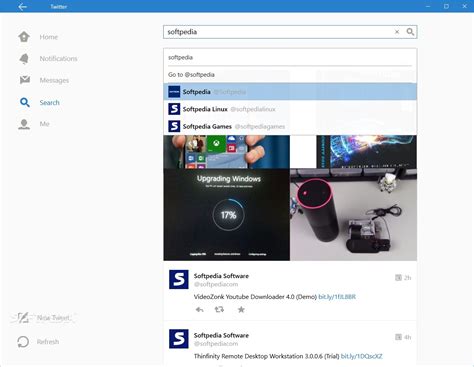Open the Home section icon
The width and height of the screenshot is (474, 367).
[24, 37]
